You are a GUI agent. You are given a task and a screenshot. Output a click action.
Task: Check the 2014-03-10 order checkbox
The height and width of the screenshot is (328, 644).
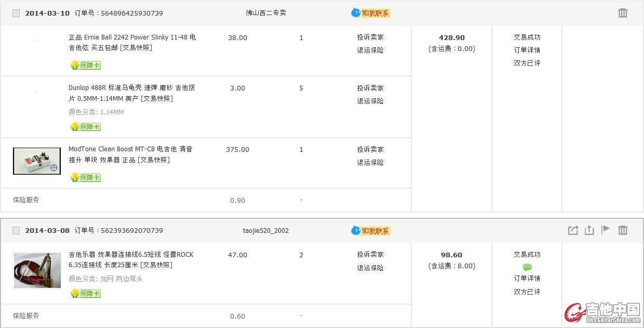click(16, 13)
